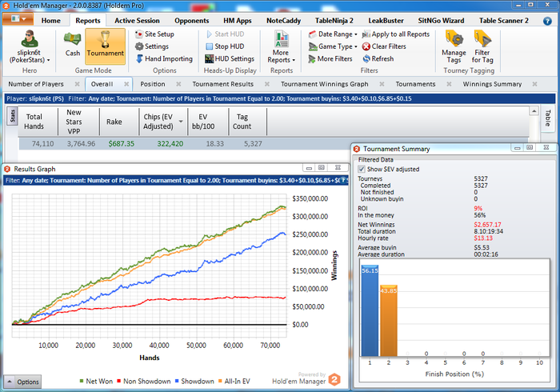Click the green Net Won legend swatch
This screenshot has height=392, width=560.
(x=82, y=382)
